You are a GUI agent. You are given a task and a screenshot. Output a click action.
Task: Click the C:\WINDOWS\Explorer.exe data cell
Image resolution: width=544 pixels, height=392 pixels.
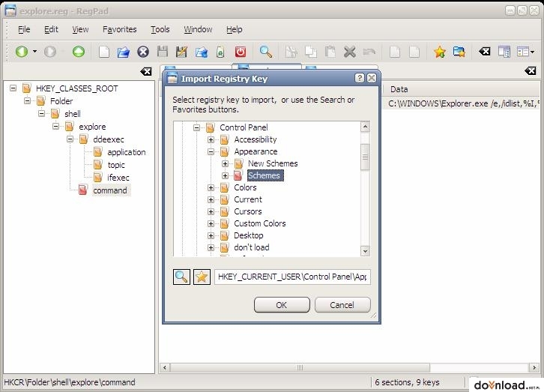pyautogui.click(x=464, y=103)
